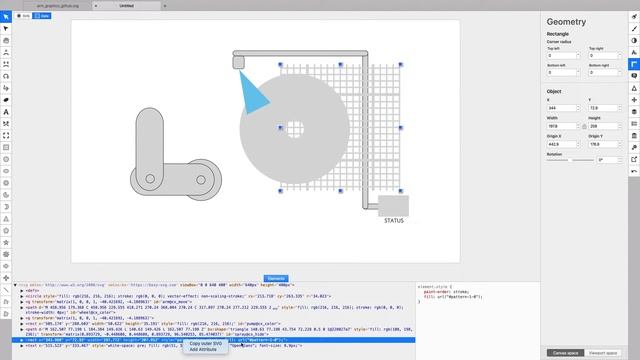Open the Stroke panel

634,29
